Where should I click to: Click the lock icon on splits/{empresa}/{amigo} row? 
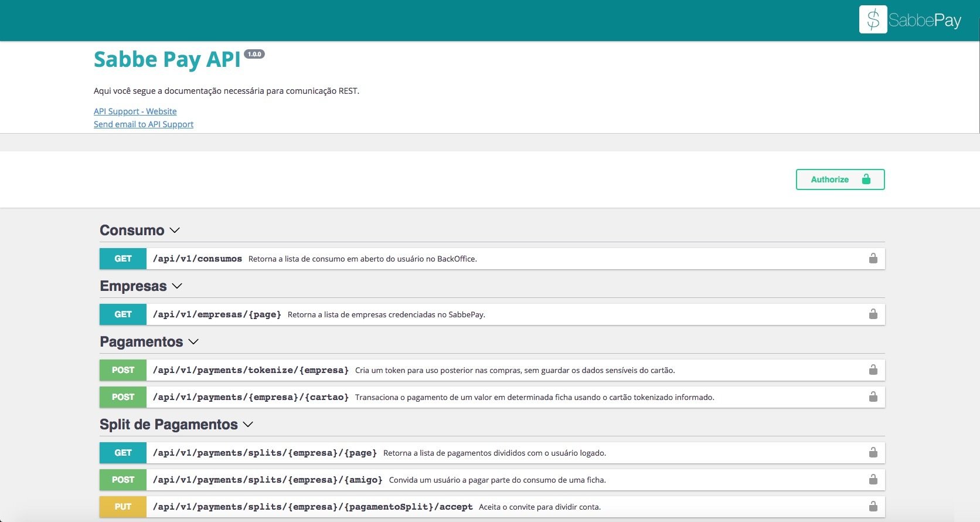pos(873,479)
